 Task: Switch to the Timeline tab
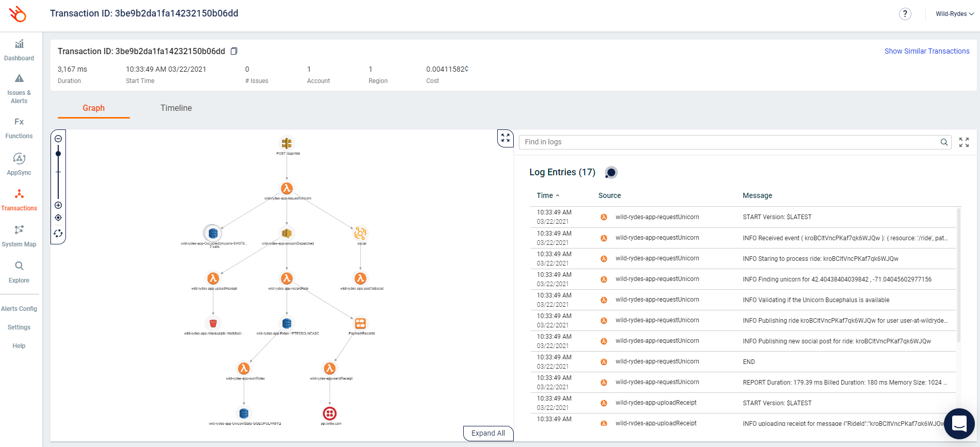tap(176, 108)
